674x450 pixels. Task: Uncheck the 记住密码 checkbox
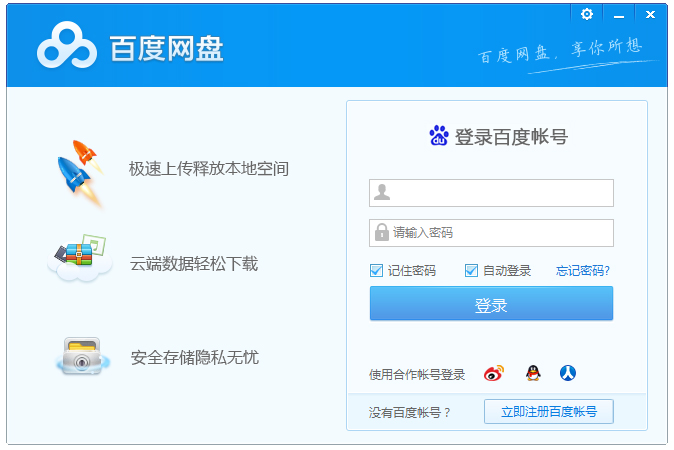click(x=376, y=270)
